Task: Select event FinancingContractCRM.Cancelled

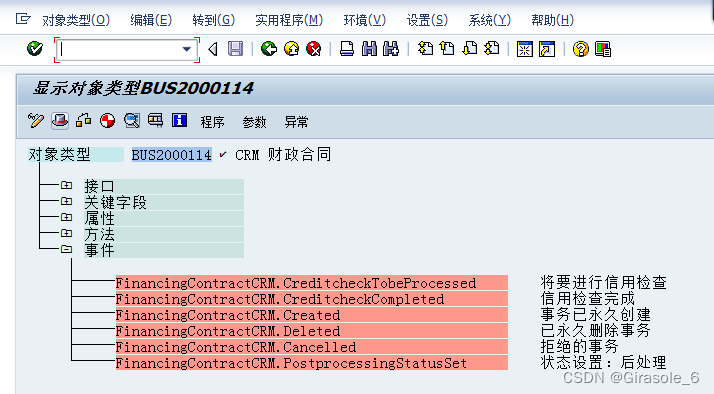Action: 311,347
